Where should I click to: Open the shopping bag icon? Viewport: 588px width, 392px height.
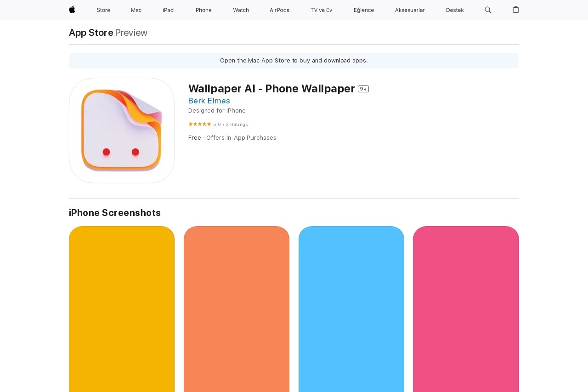click(x=516, y=10)
